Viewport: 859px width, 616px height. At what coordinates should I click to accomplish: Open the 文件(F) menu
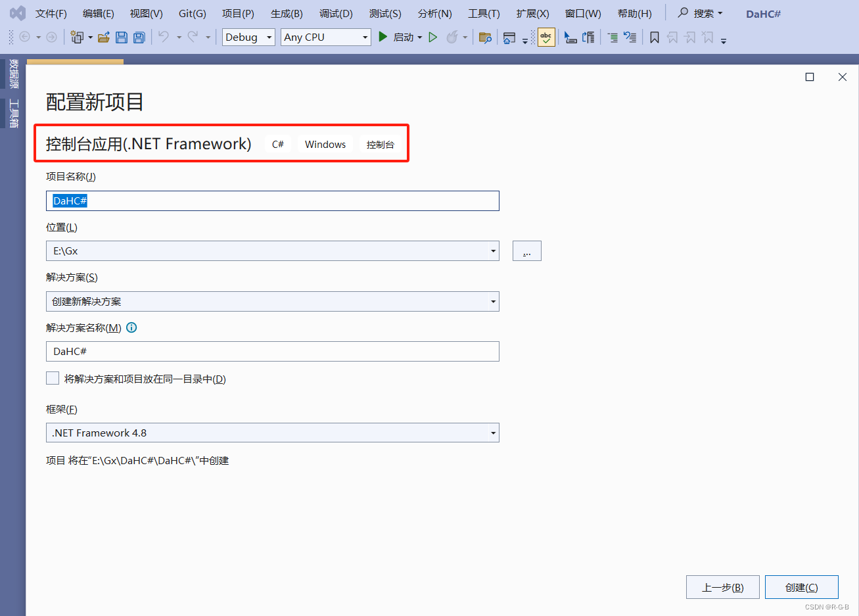click(x=51, y=14)
